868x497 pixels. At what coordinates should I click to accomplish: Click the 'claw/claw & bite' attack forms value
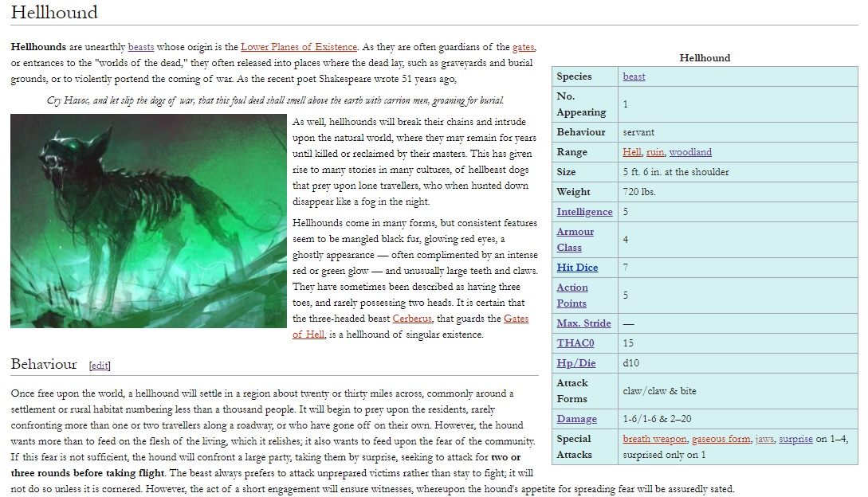(x=659, y=391)
